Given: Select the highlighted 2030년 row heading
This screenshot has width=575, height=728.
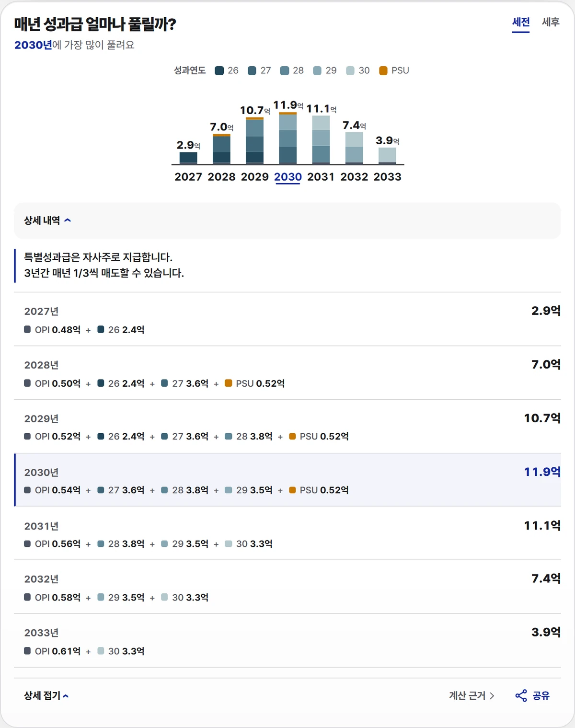Looking at the screenshot, I should 41,473.
